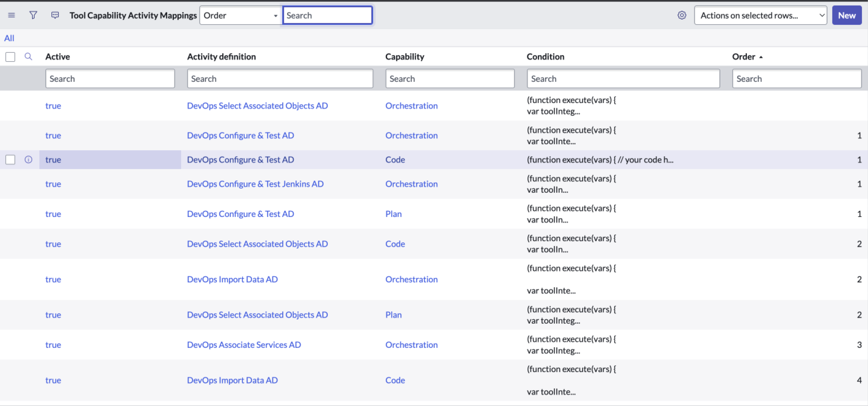Click order value 4 in last row

coord(859,380)
